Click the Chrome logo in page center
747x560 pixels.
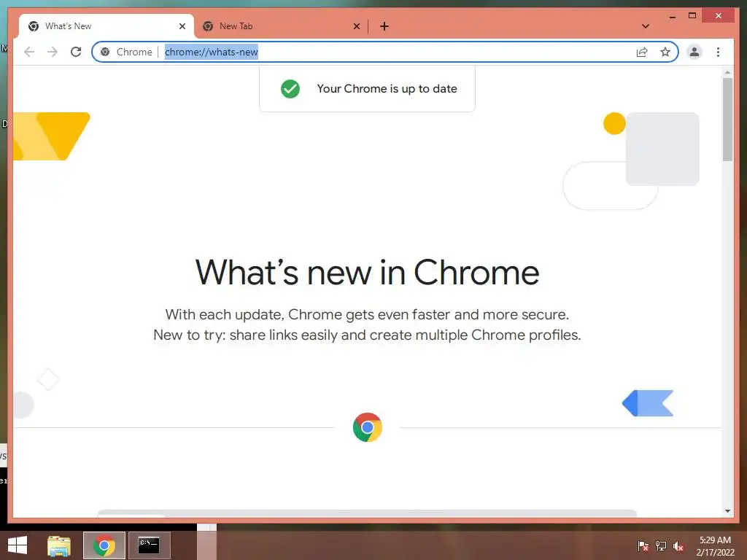click(x=368, y=427)
